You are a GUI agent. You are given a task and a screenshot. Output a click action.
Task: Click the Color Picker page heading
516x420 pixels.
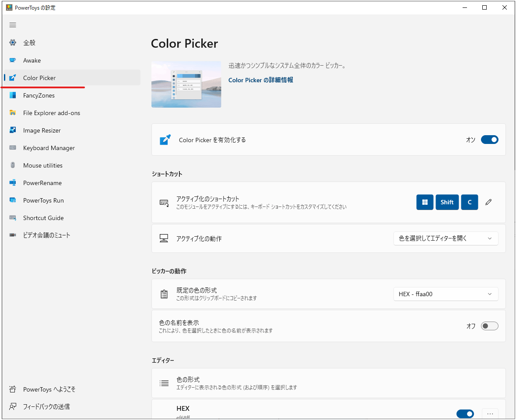[x=184, y=43]
